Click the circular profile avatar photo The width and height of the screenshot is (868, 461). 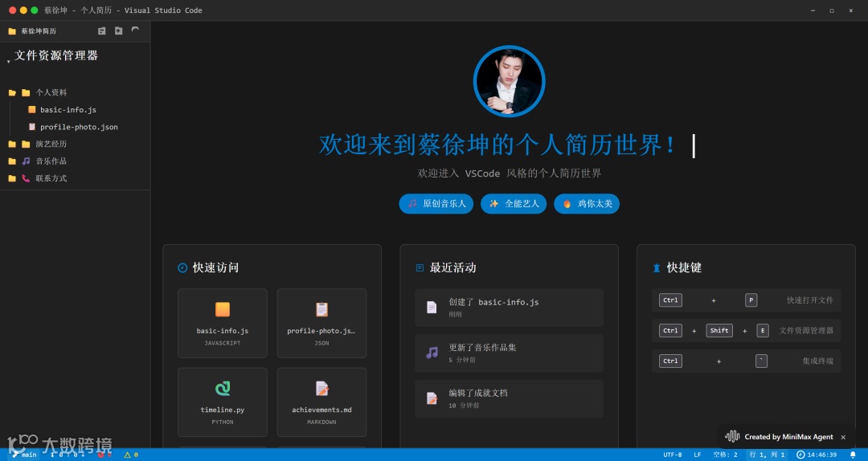(510, 81)
